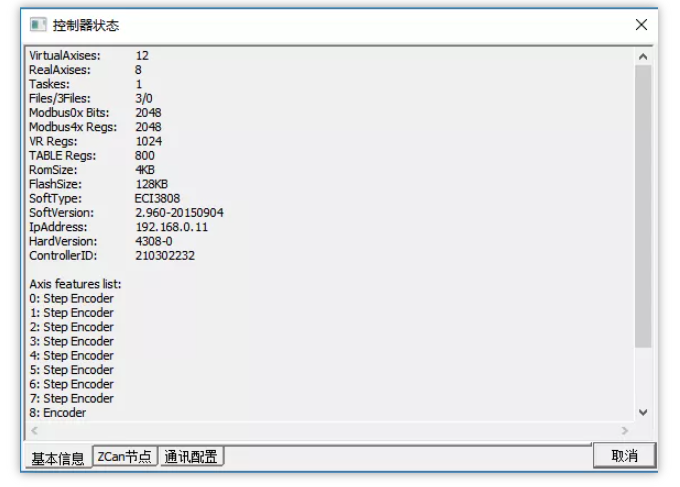This screenshot has height=487, width=680.
Task: Click the HardVersion: label
Action: tap(63, 242)
